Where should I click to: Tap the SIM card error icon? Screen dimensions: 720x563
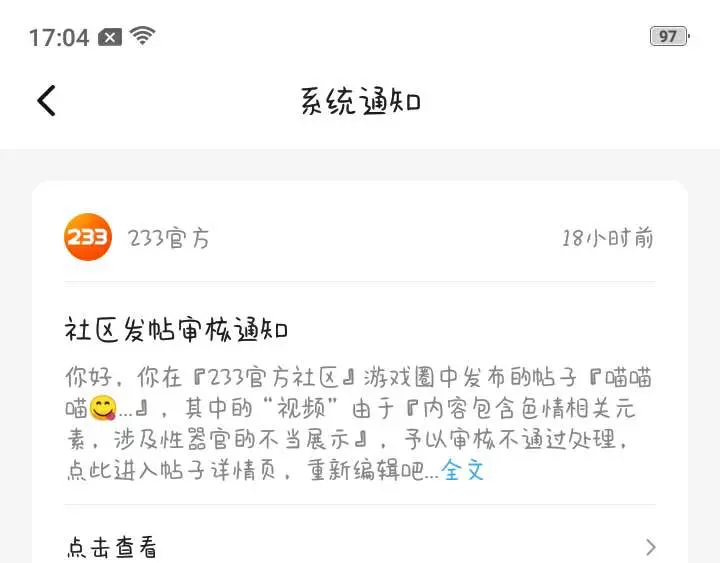(110, 38)
